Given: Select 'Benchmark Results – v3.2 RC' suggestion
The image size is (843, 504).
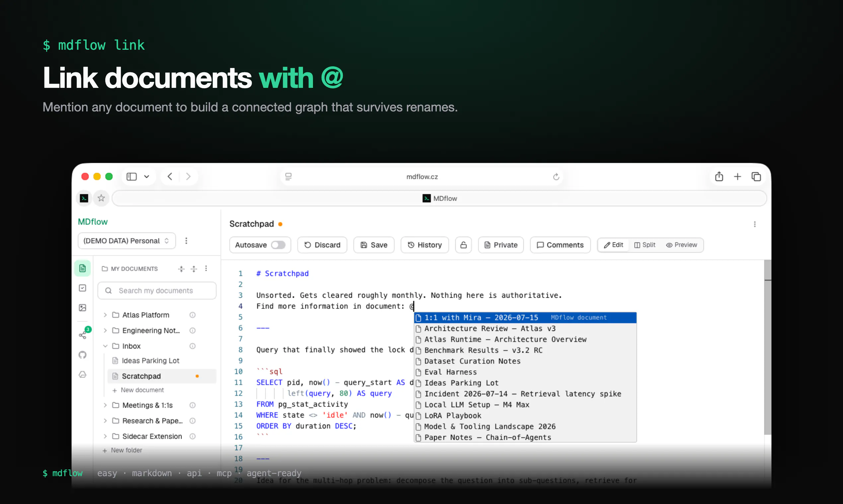Looking at the screenshot, I should tap(525, 350).
